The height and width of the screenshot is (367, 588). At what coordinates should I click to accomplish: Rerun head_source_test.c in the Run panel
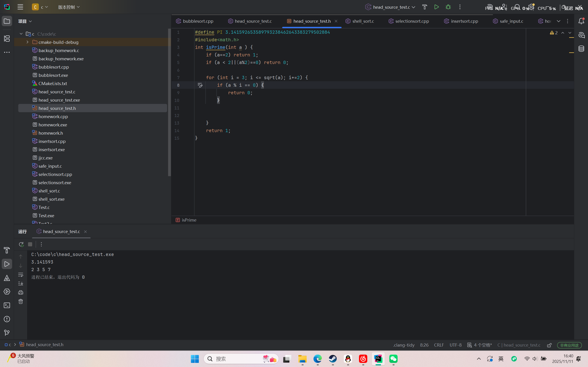[x=21, y=244]
